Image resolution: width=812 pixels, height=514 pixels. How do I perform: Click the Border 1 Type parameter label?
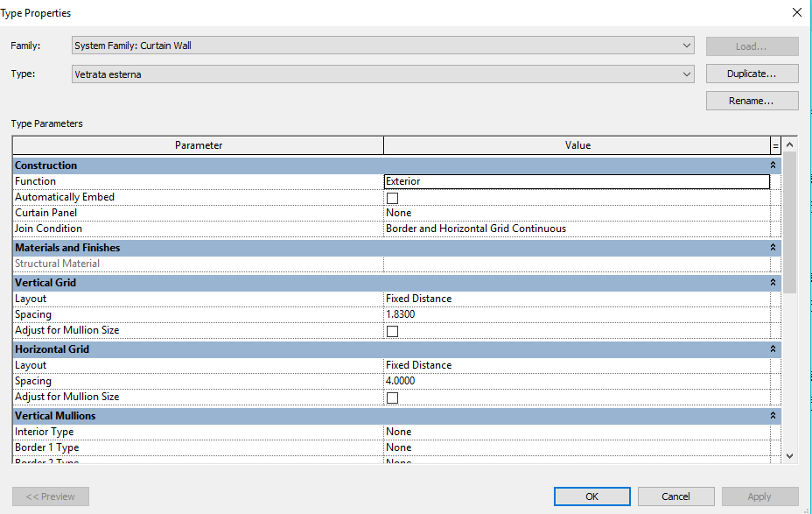point(46,447)
